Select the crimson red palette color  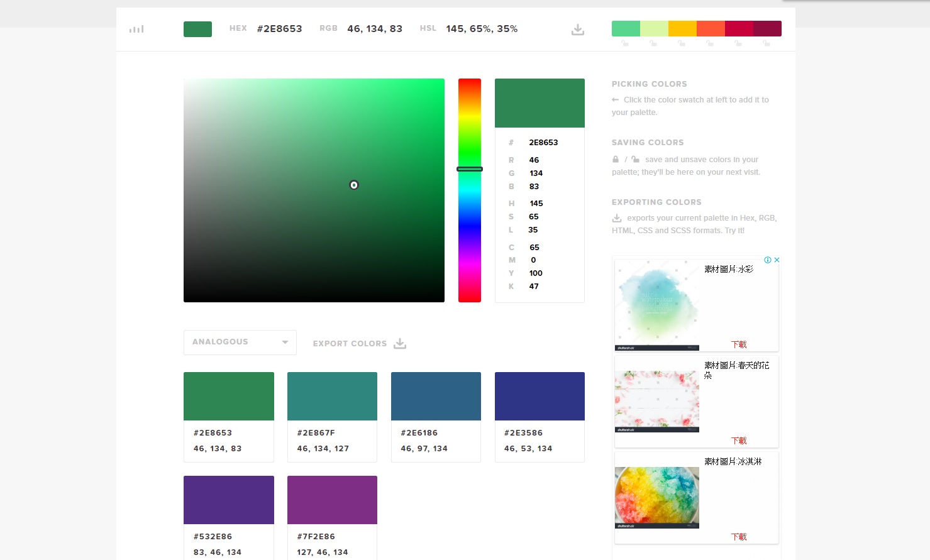tap(739, 28)
